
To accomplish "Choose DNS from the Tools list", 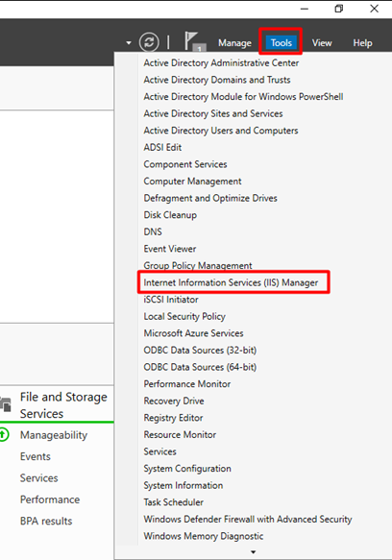I will [153, 231].
